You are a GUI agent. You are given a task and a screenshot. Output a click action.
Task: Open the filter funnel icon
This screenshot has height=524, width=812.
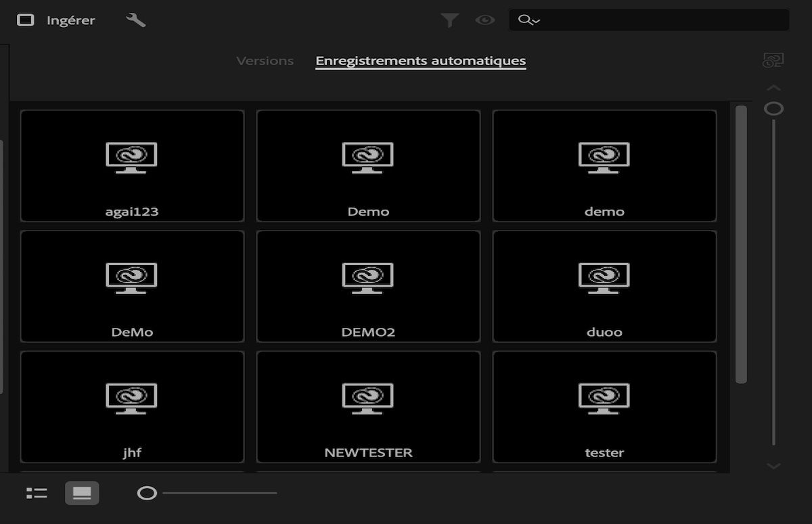(x=450, y=20)
